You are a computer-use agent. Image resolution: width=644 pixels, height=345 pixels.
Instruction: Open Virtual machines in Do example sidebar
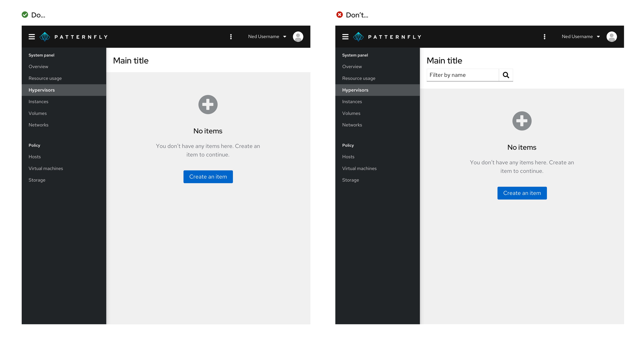click(64, 169)
